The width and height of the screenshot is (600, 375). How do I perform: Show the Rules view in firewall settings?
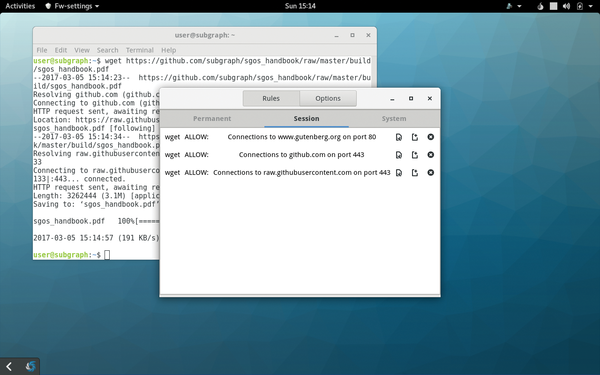[271, 98]
